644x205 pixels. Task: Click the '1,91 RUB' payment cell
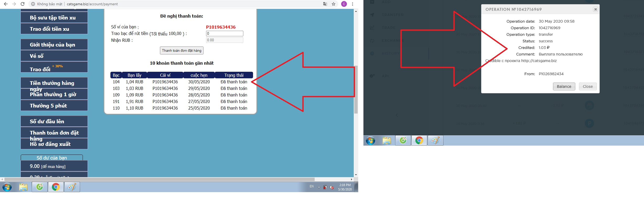point(135,101)
